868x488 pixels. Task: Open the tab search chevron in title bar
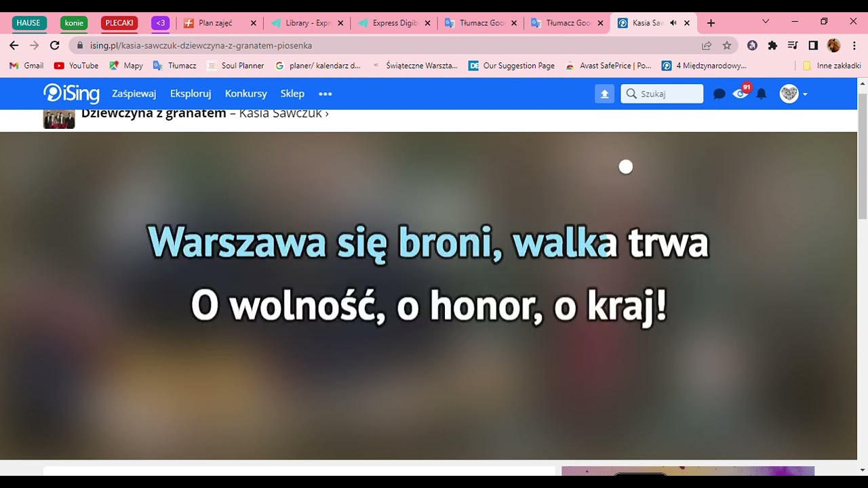[766, 22]
